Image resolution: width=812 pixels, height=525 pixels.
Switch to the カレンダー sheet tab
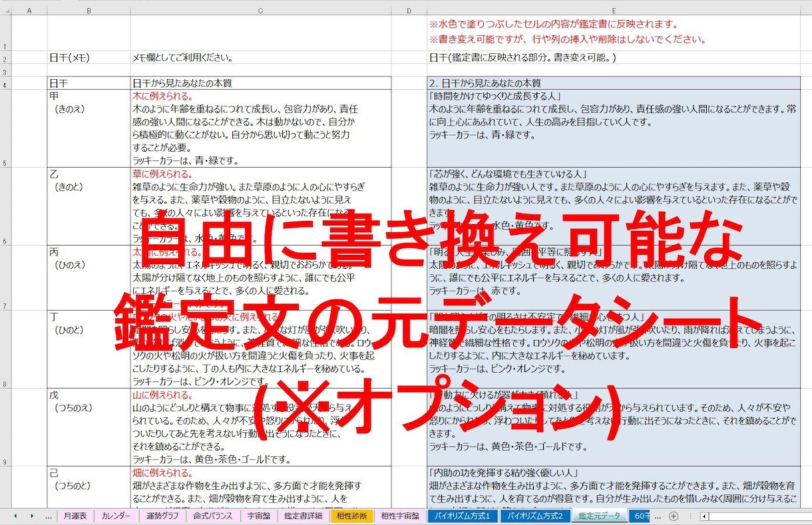[x=116, y=516]
